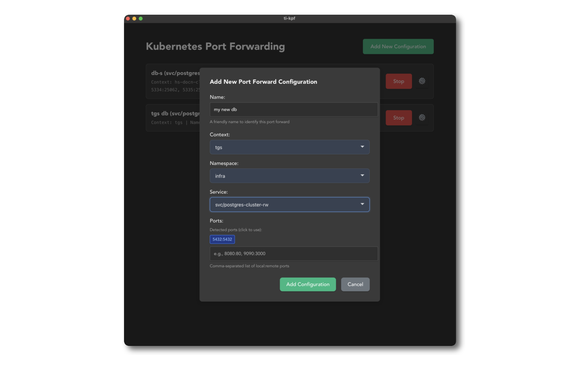588x368 pixels.
Task: Expand the Context dropdown showing tgs
Action: (289, 147)
